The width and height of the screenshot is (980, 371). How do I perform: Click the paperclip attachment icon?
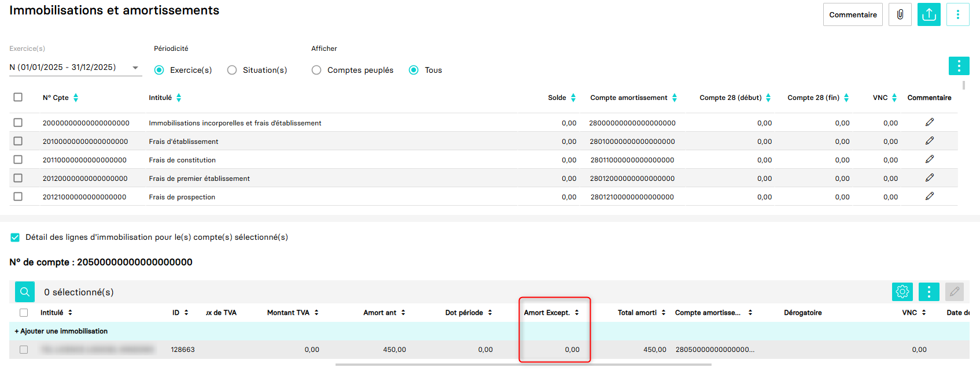900,14
